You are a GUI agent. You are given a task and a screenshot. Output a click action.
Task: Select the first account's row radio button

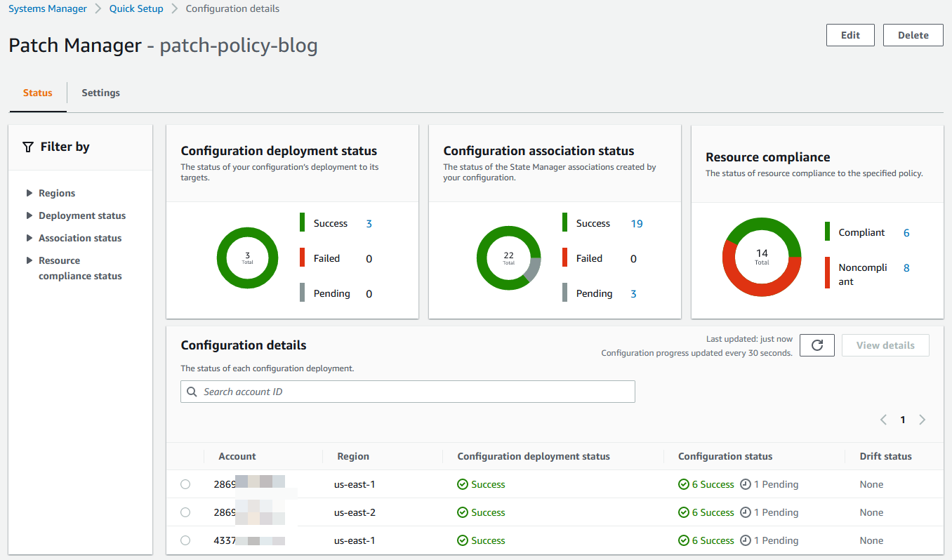185,484
